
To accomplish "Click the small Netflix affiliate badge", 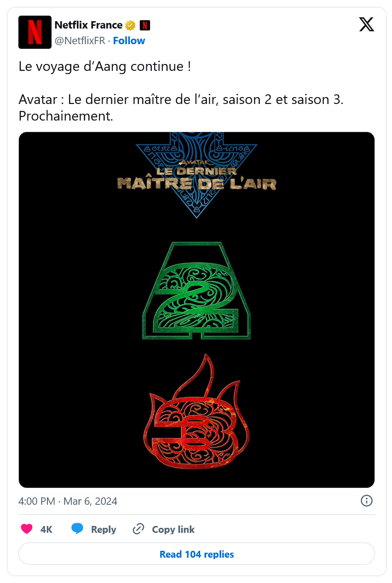I will click(x=145, y=25).
